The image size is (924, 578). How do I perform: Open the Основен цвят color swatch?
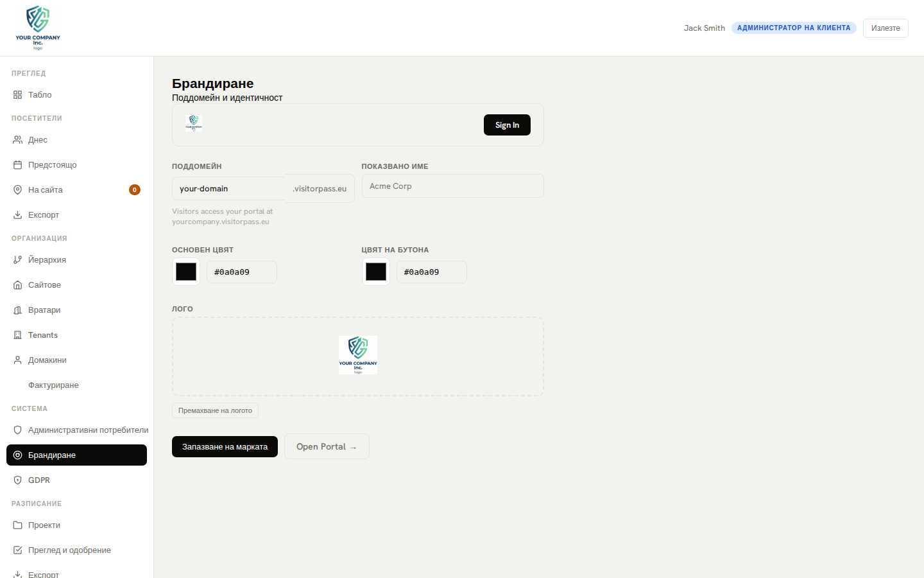click(186, 272)
